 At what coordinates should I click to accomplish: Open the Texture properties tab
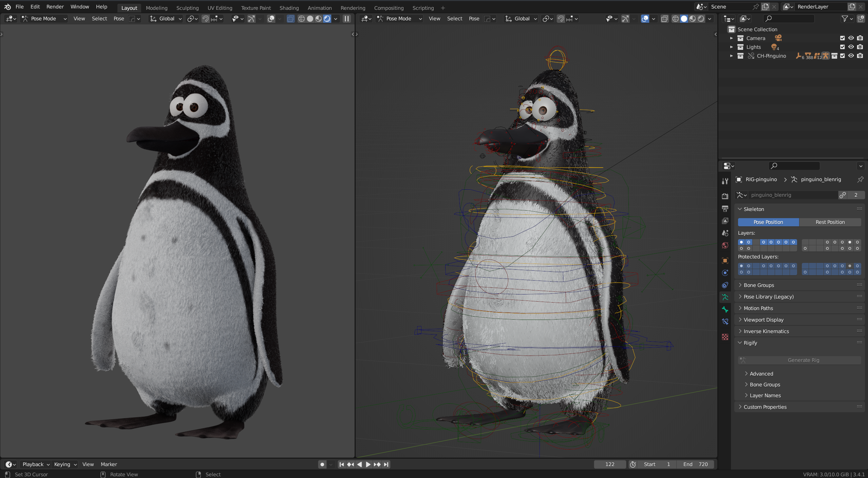725,337
